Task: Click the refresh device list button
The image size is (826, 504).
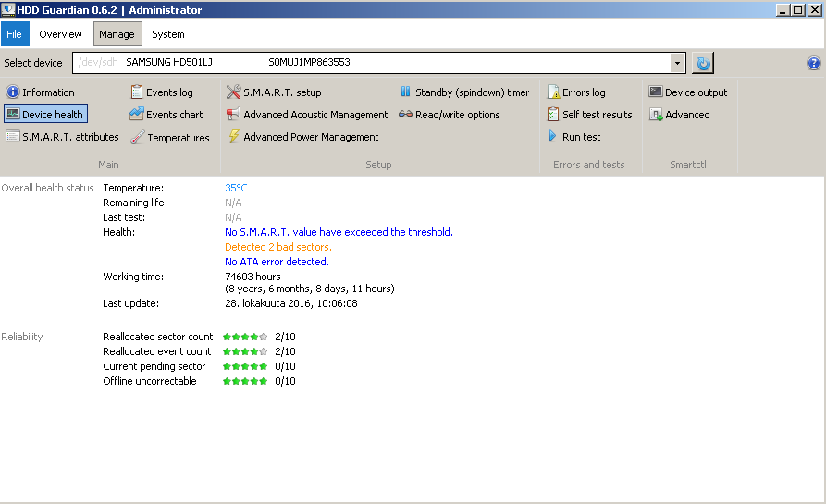Action: (x=703, y=63)
